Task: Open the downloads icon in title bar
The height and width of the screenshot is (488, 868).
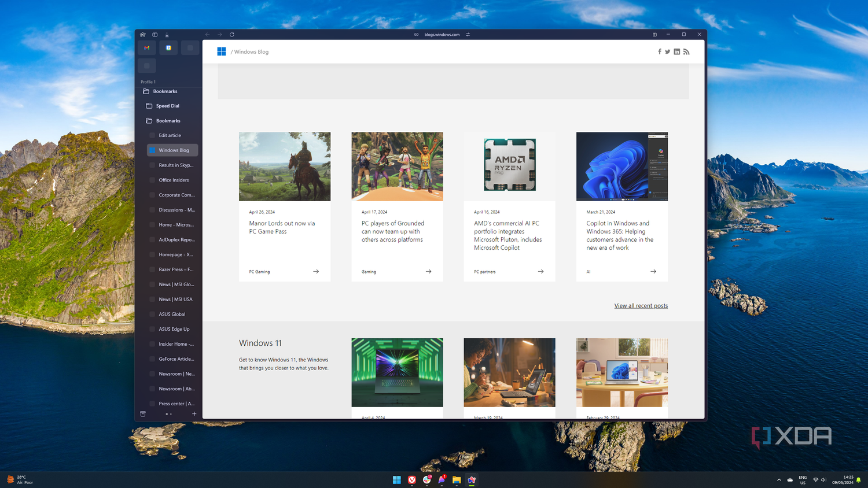Action: [167, 35]
